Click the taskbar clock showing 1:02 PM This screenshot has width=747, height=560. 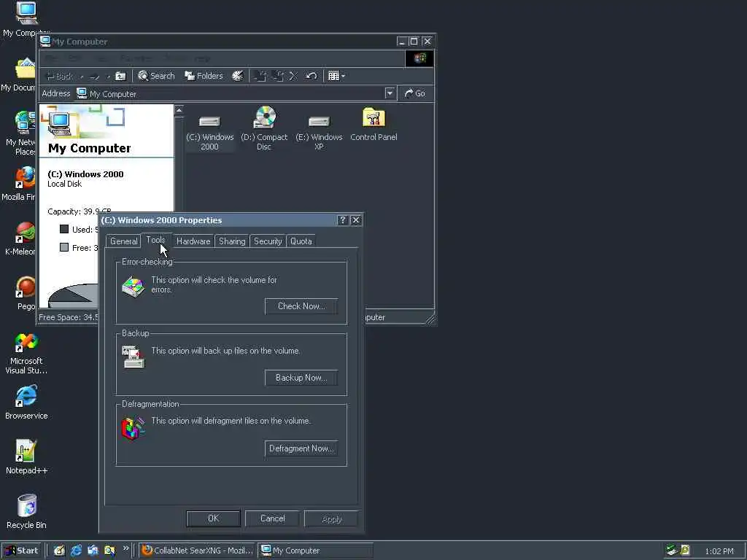pyautogui.click(x=719, y=551)
